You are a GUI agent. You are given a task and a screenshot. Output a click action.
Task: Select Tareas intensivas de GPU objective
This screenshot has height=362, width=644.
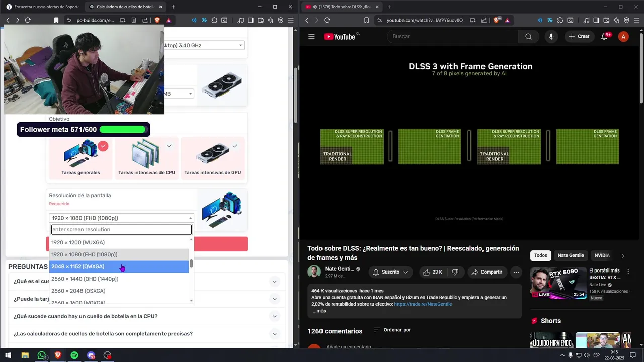click(212, 159)
